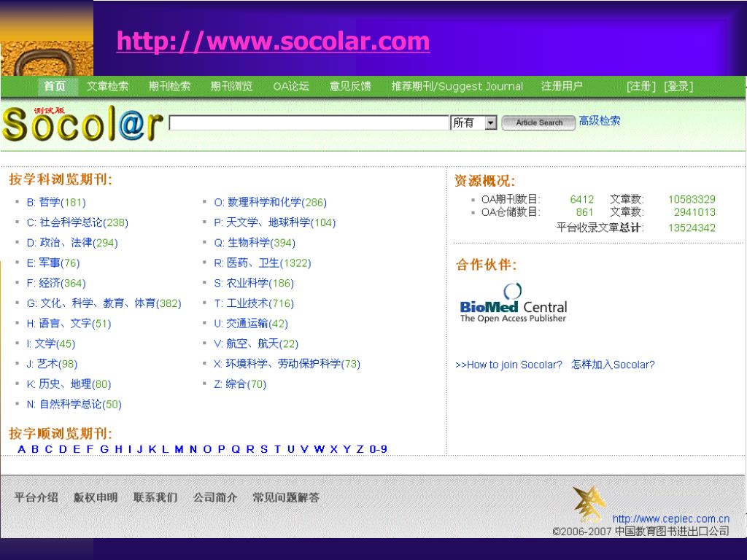Browse category O: 数理科学和化学(286)
Viewport: 747px width, 560px height.
(x=270, y=203)
